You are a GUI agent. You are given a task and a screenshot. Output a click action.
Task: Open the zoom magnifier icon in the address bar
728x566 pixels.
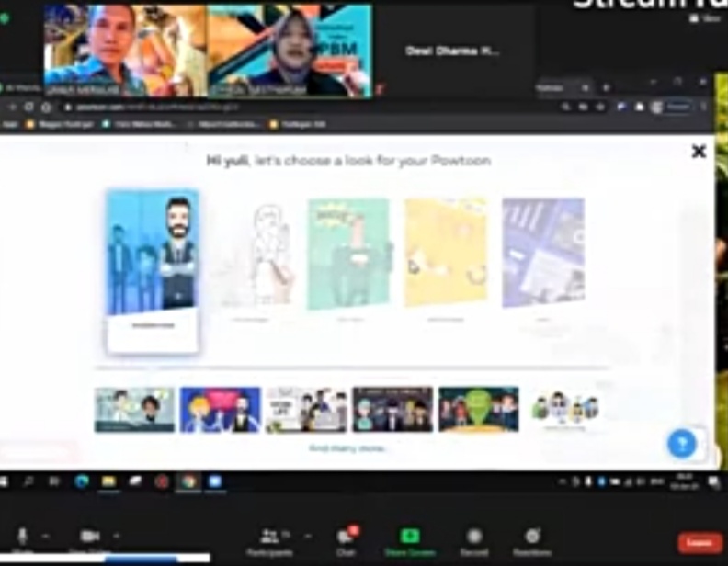pos(565,108)
